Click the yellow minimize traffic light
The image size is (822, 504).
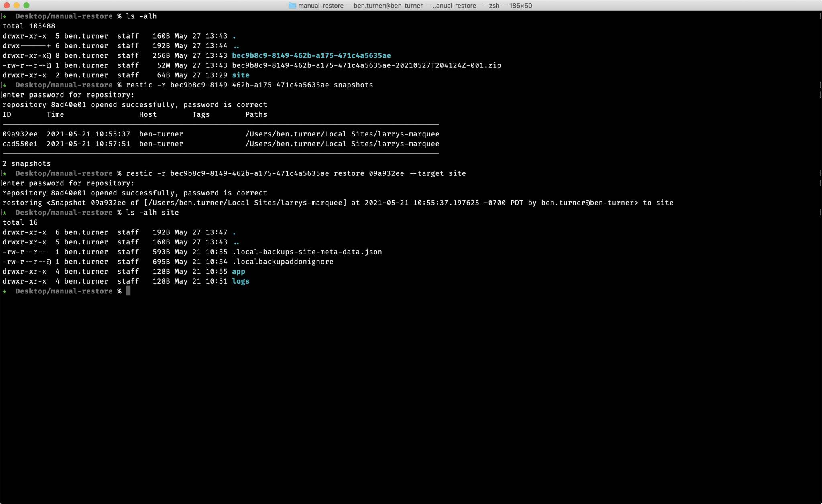(x=17, y=6)
